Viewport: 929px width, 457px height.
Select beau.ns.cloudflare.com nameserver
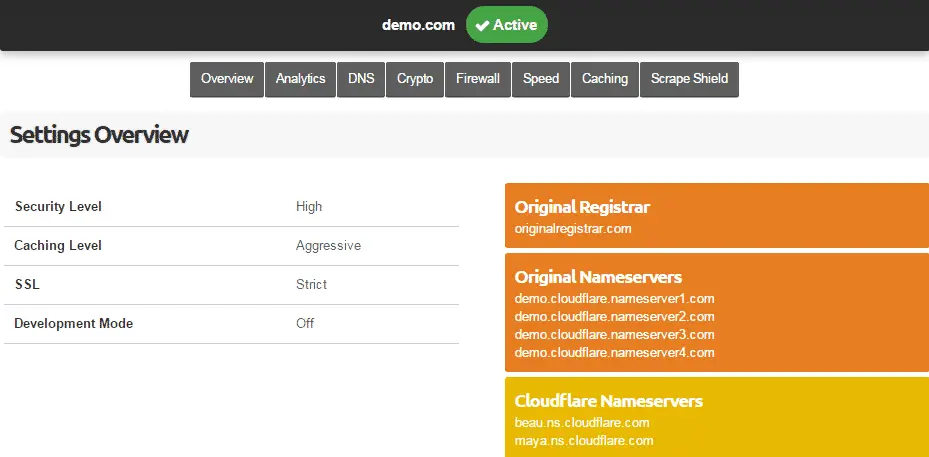tap(582, 423)
